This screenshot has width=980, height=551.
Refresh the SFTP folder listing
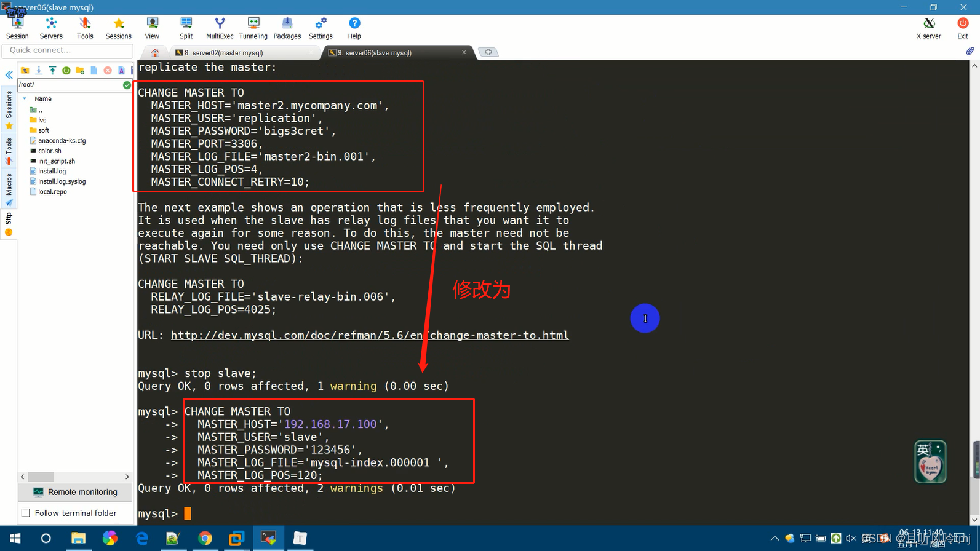coord(66,71)
